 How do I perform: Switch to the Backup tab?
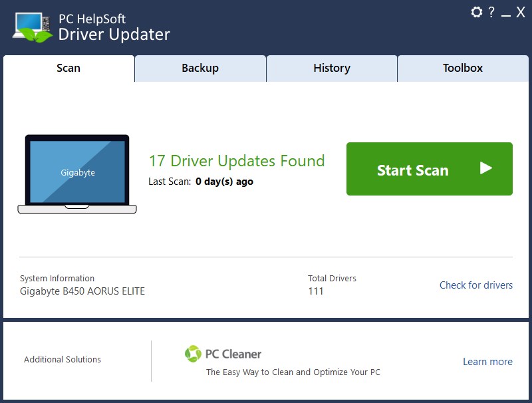200,68
